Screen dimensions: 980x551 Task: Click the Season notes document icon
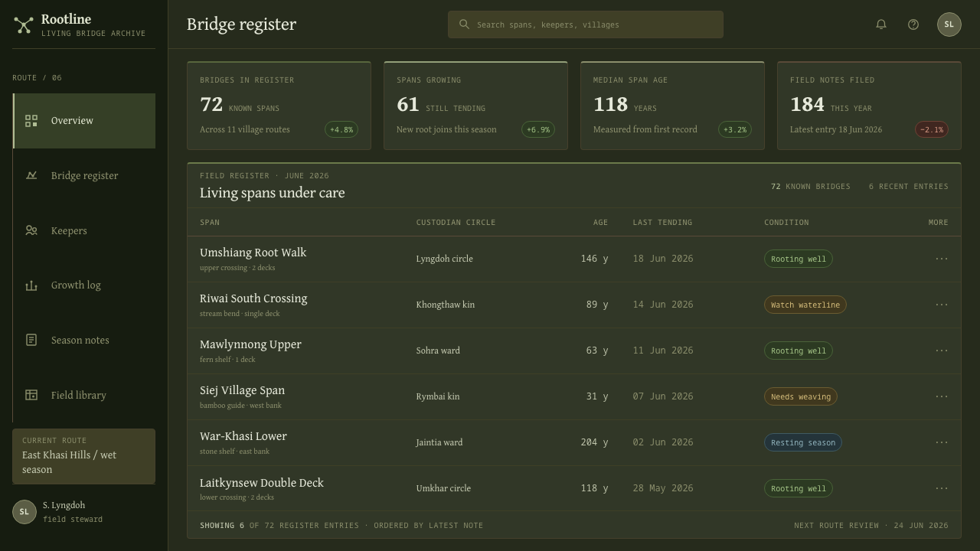coord(31,340)
